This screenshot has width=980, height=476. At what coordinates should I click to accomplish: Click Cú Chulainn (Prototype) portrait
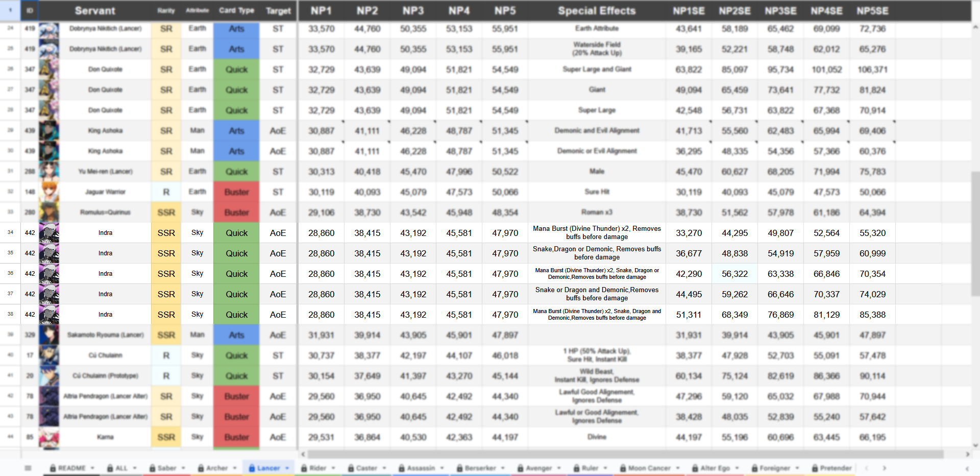[49, 376]
